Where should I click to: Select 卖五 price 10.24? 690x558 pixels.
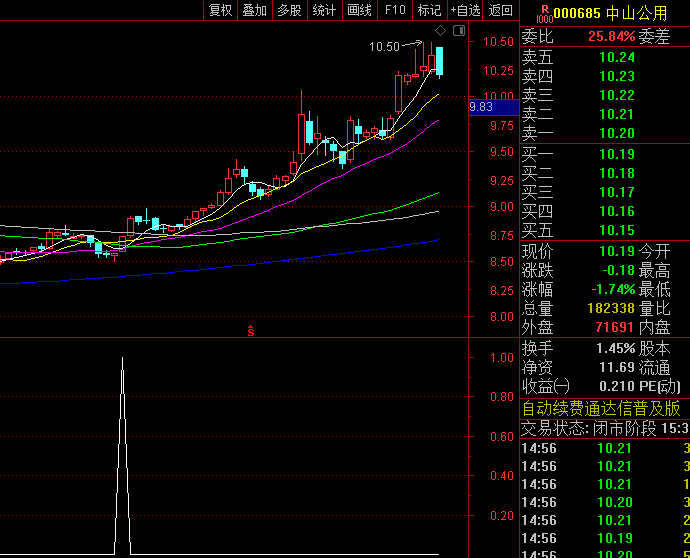(x=617, y=57)
